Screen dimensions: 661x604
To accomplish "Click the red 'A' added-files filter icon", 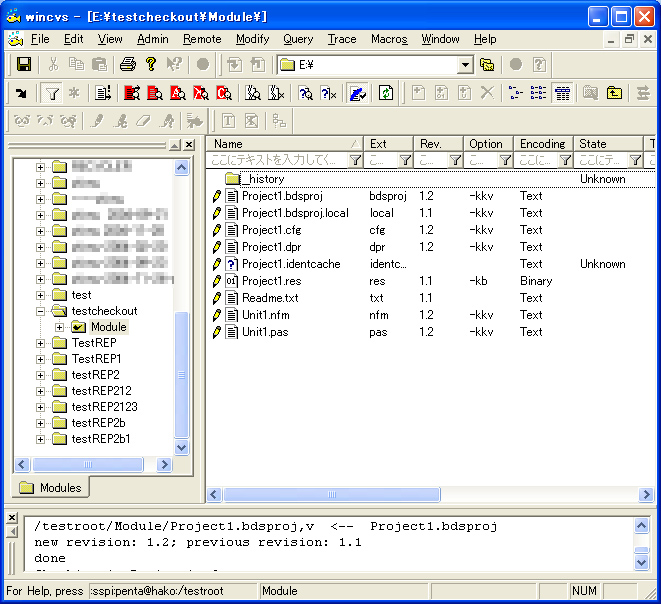I will (177, 93).
